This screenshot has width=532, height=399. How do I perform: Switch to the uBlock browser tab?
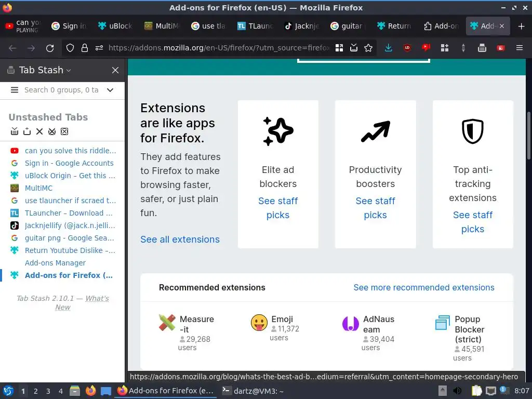click(x=115, y=26)
